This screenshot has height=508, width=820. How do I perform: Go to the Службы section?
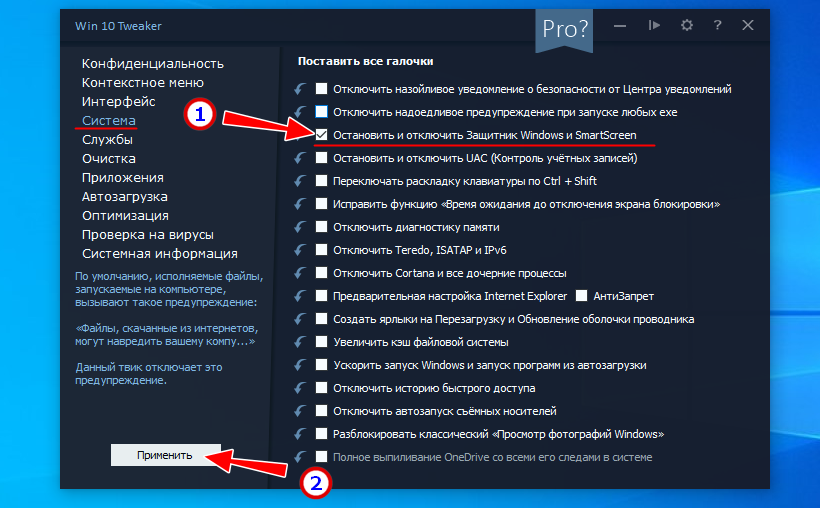[x=107, y=140]
